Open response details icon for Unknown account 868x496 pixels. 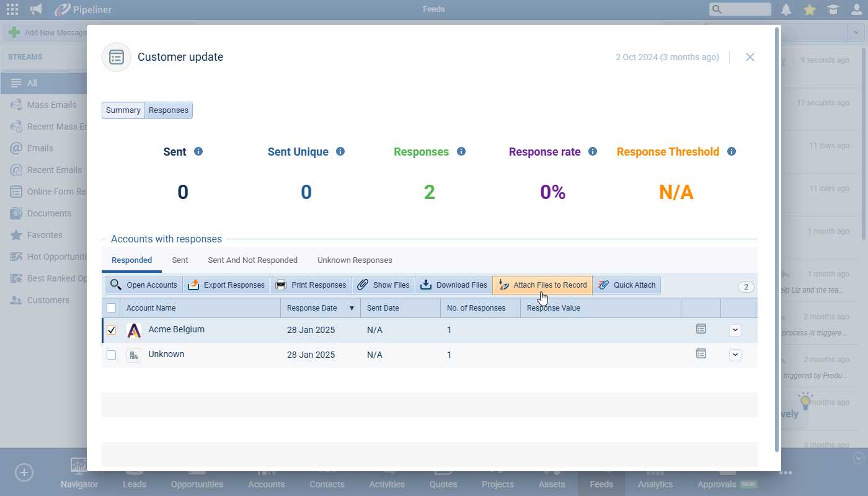pyautogui.click(x=701, y=353)
